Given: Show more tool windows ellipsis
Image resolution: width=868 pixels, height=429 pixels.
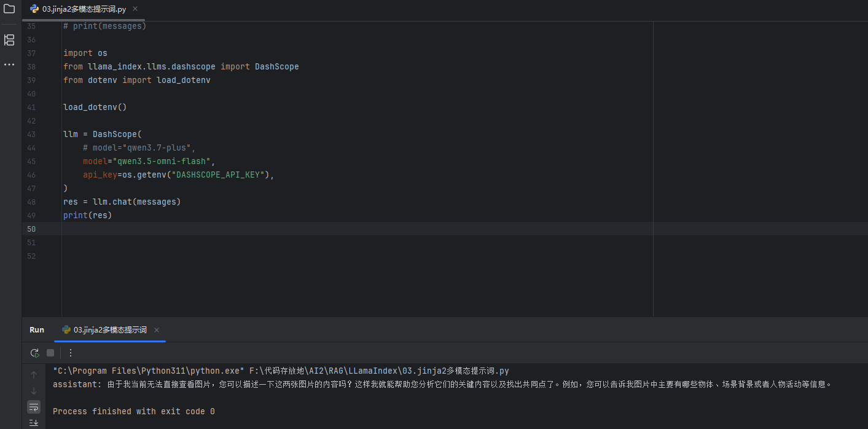Looking at the screenshot, I should point(9,64).
